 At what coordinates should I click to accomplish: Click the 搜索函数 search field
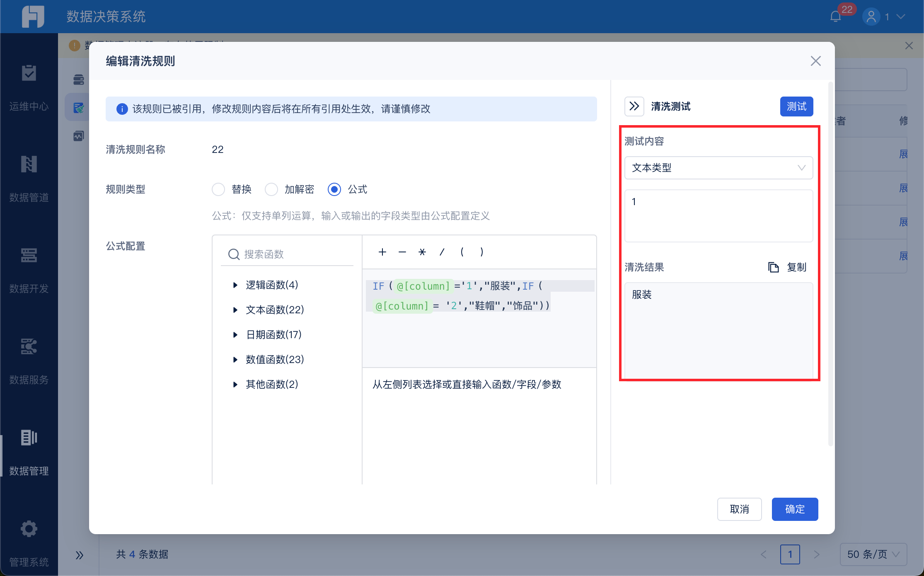click(x=290, y=254)
